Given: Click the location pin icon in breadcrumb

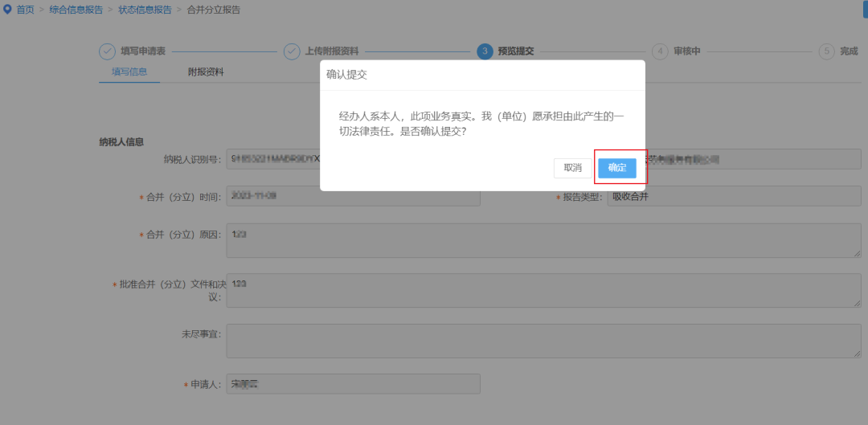Looking at the screenshot, I should pyautogui.click(x=7, y=10).
